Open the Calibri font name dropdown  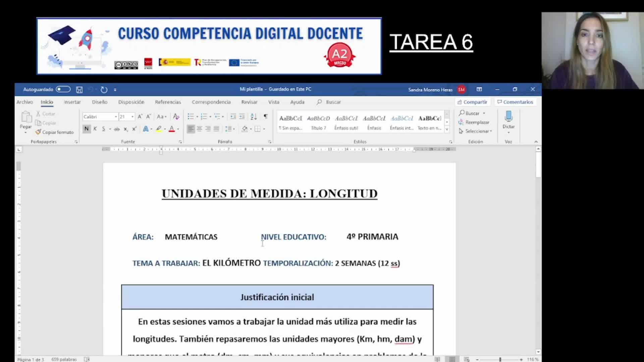pyautogui.click(x=116, y=117)
